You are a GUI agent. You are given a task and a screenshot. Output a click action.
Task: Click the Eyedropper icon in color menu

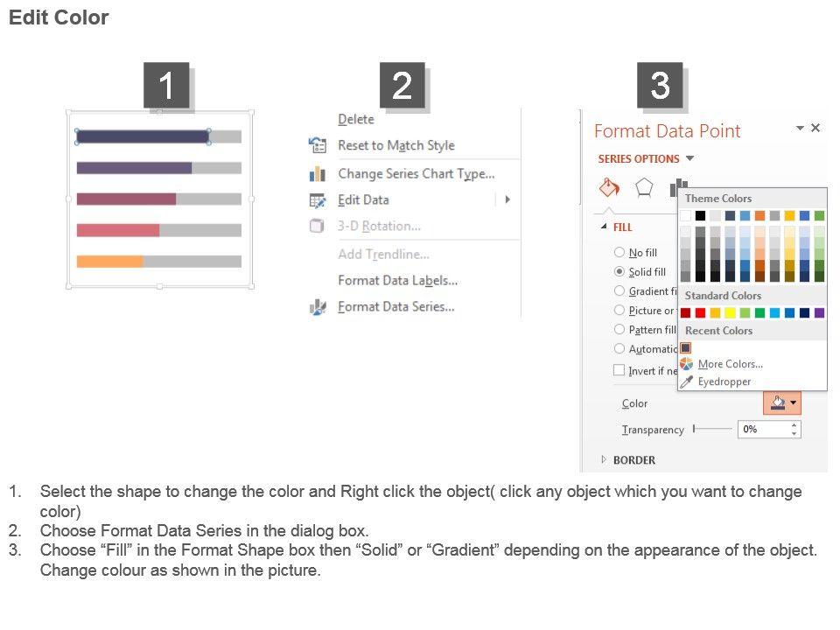[687, 381]
